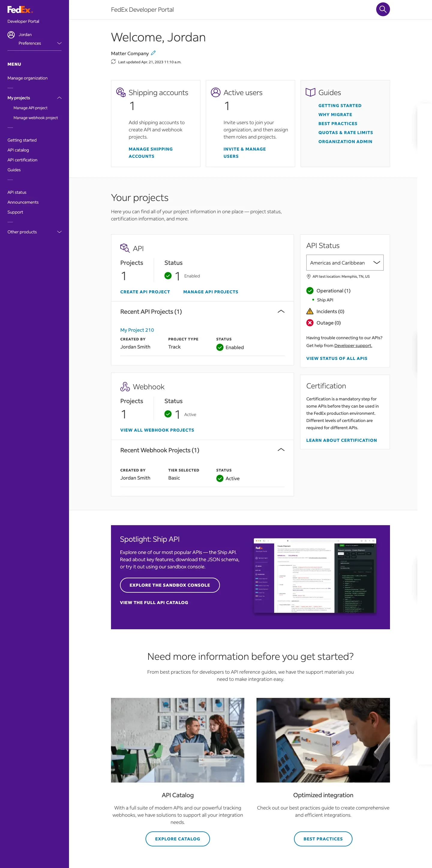Open API catalog in sidebar menu
This screenshot has width=432, height=868.
(18, 150)
